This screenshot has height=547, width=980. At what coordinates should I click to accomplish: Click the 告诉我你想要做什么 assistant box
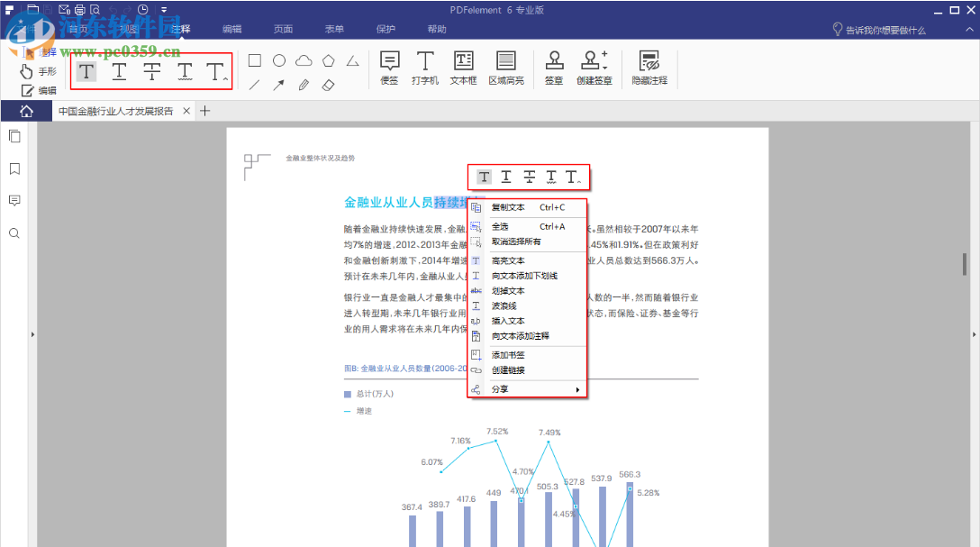[887, 29]
